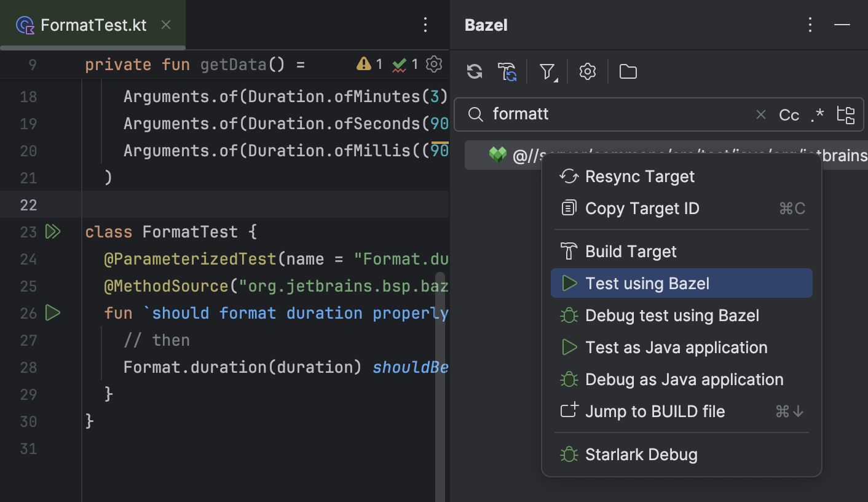Click the Sync Bazel Projects icon
Screen dimensions: 868x502
(x=474, y=71)
